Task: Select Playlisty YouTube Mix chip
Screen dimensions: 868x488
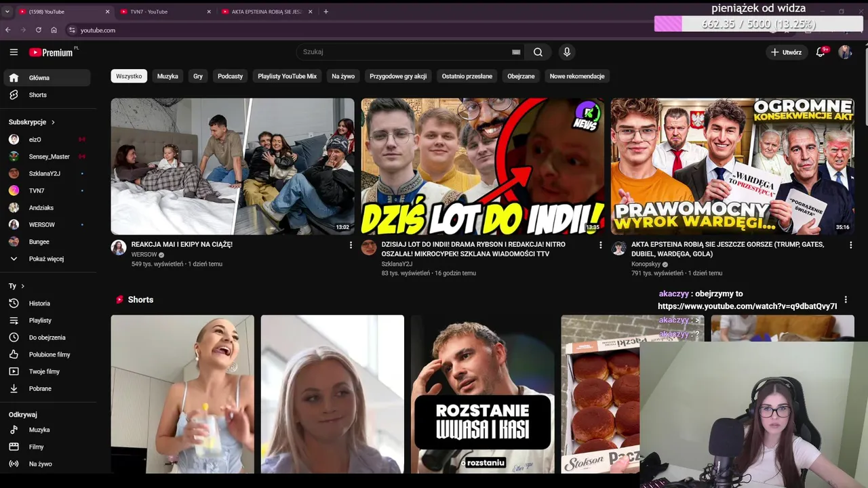Action: coord(287,77)
